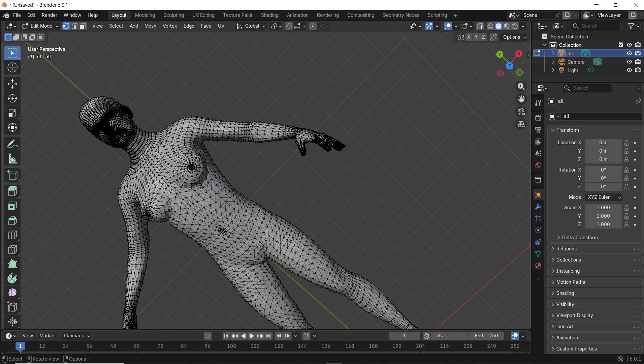Open the Mesh menu
Image resolution: width=644 pixels, height=364 pixels.
pyautogui.click(x=150, y=26)
